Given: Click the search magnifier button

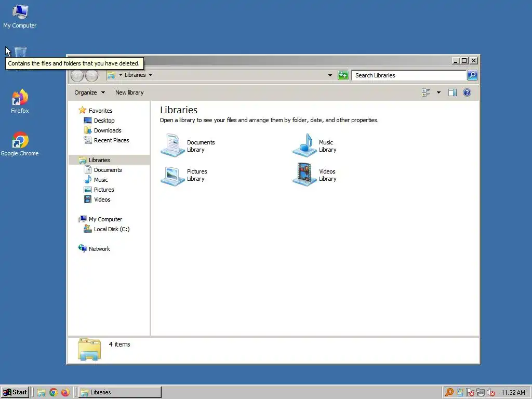Looking at the screenshot, I should tap(472, 75).
